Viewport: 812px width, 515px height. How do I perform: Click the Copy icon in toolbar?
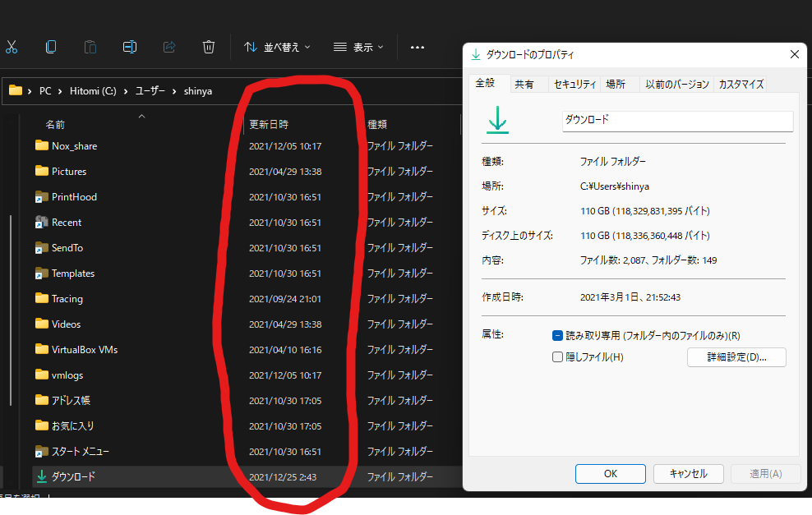51,47
